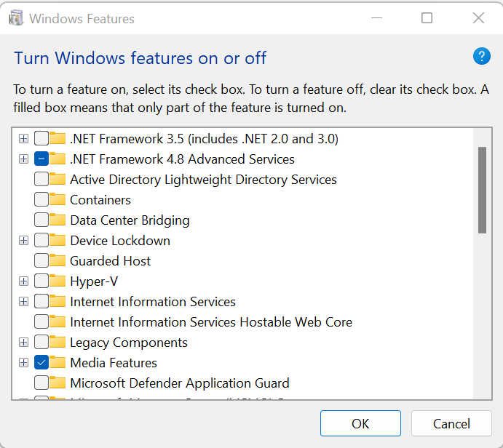This screenshot has width=503, height=448.
Task: Tick the Data Center Bridging checkbox
Action: point(41,220)
